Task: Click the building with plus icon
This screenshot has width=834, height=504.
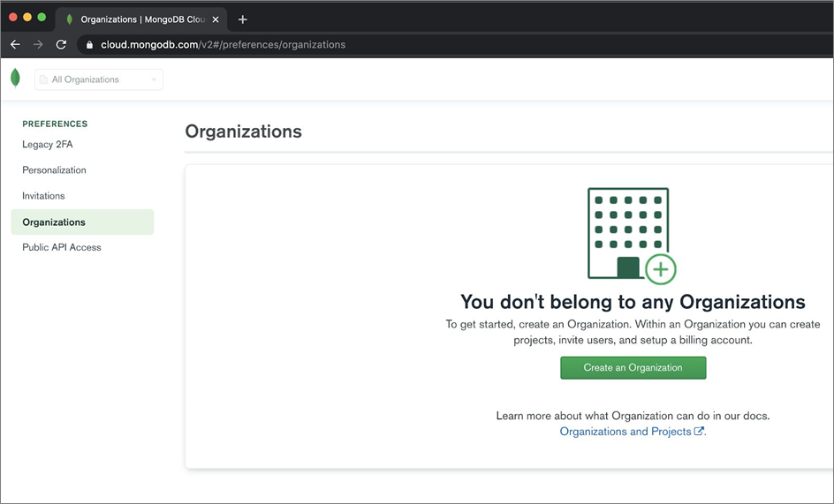Action: coord(632,236)
